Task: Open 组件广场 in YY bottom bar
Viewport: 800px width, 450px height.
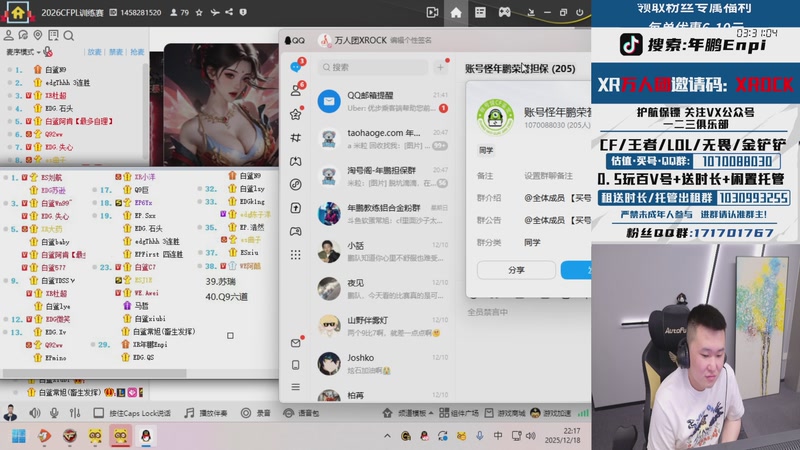Action: tap(459, 413)
